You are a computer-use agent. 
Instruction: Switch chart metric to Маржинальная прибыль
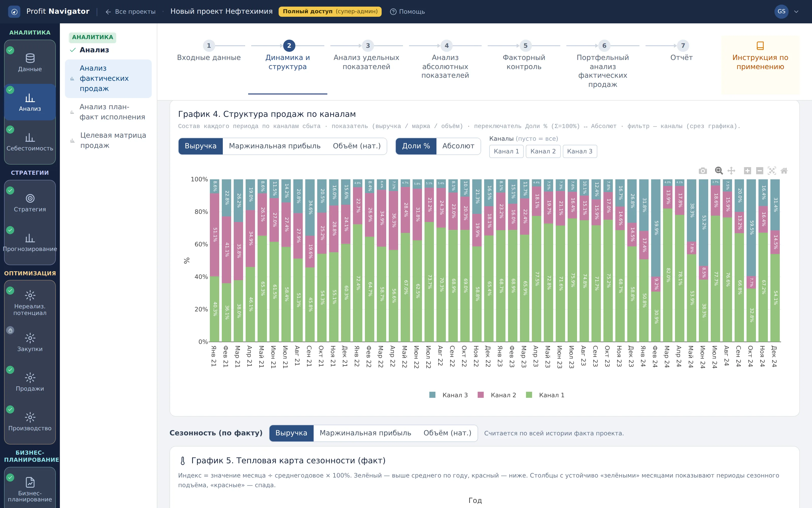pyautogui.click(x=275, y=146)
